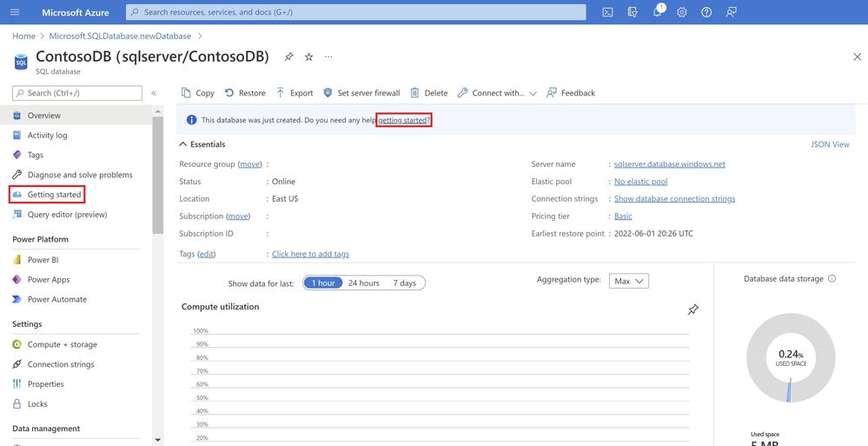
Task: Click Feedback in the command bar
Action: [571, 93]
